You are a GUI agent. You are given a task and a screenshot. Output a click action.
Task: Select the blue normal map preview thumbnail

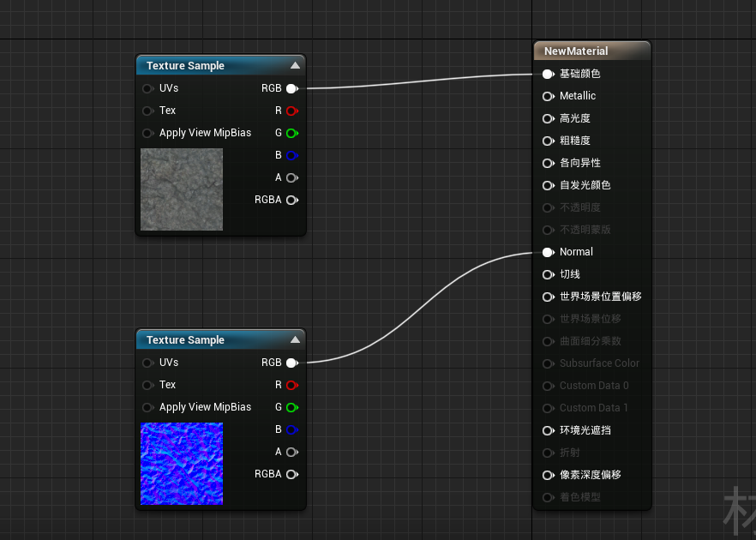pyautogui.click(x=182, y=464)
